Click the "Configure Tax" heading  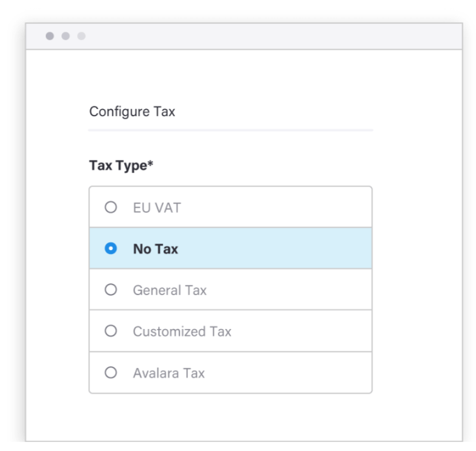[x=132, y=112]
